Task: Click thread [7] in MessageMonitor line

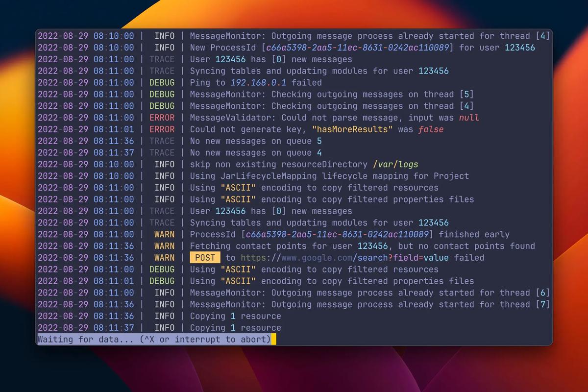Action: click(542, 304)
